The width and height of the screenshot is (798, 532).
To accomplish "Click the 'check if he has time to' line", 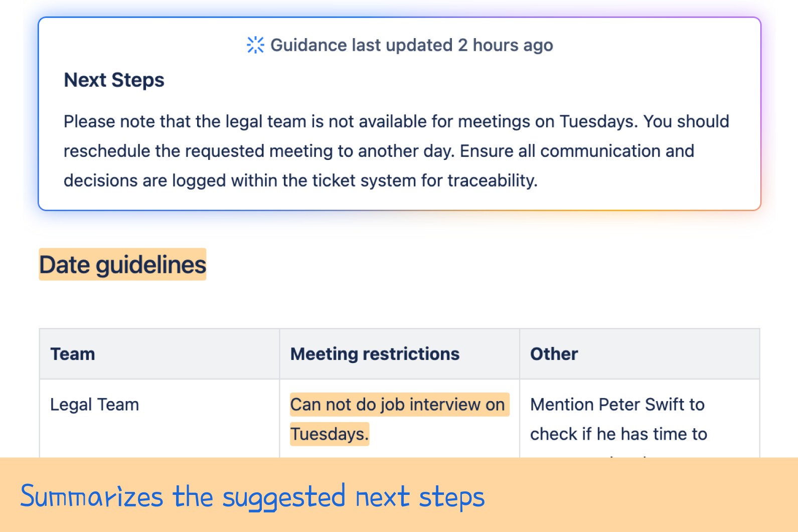I will coord(618,434).
